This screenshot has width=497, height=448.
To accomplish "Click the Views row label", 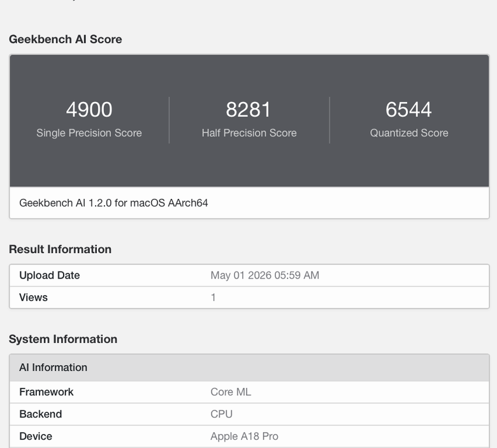I will tap(33, 298).
